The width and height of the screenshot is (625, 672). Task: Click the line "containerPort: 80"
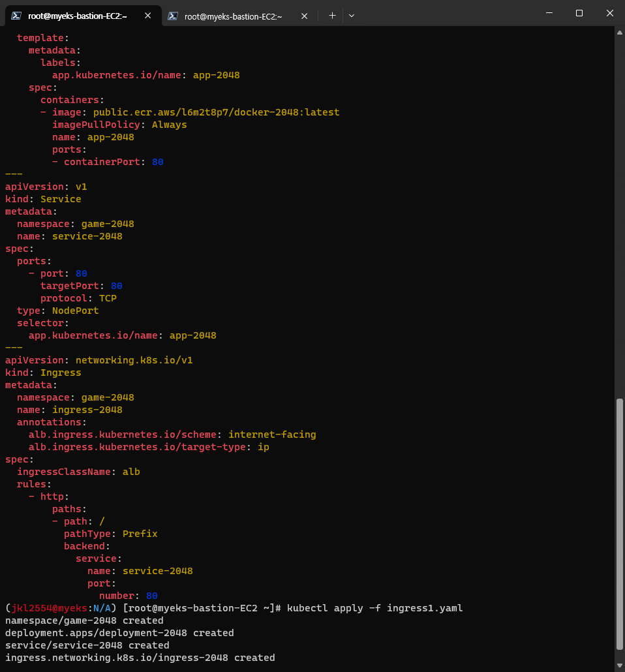[x=114, y=162]
